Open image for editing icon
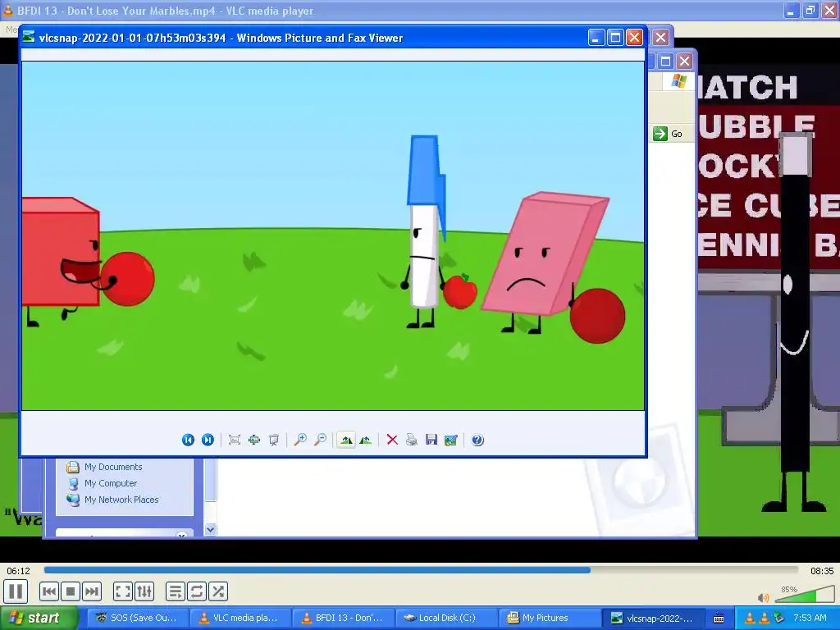 451,440
